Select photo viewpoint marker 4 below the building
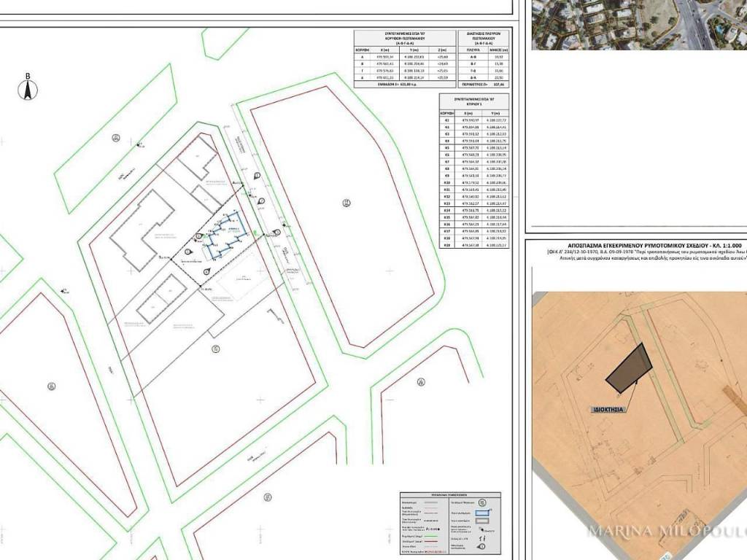747x560 pixels. (207, 272)
